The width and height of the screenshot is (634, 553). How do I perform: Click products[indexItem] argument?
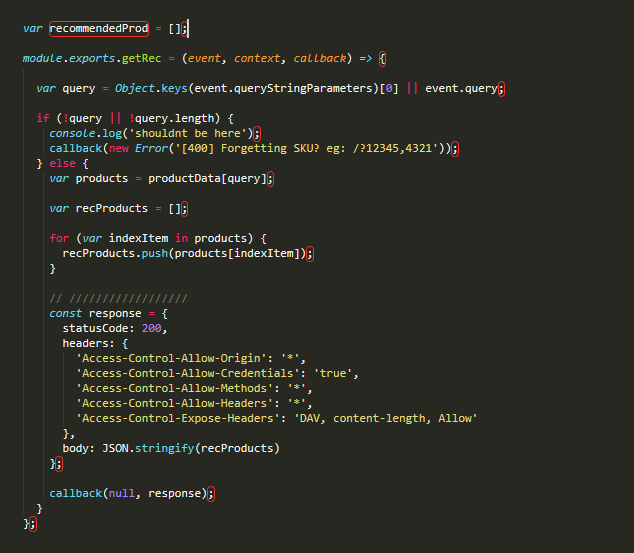point(237,253)
